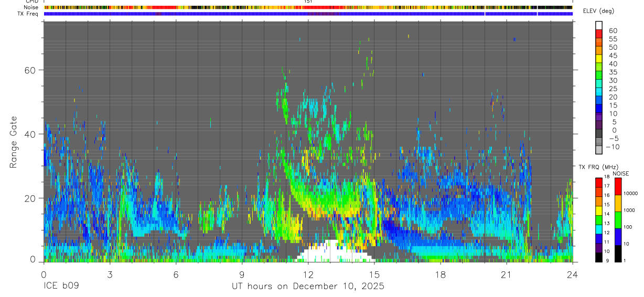Click the Range Gate axis tick label '60'
The width and height of the screenshot is (644, 297).
(31, 70)
